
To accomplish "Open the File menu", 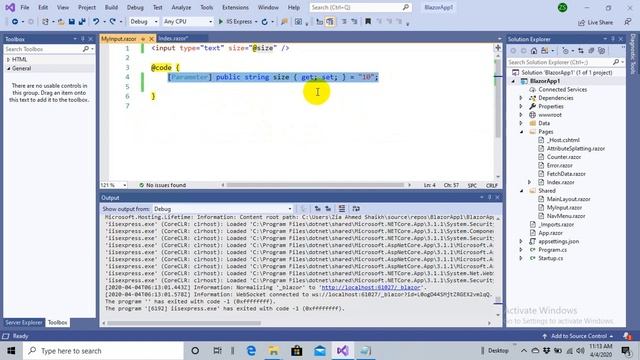I will coord(25,7).
